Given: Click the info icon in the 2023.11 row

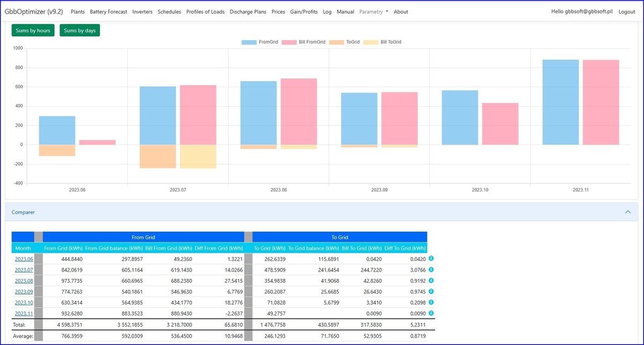Looking at the screenshot, I should point(431,313).
